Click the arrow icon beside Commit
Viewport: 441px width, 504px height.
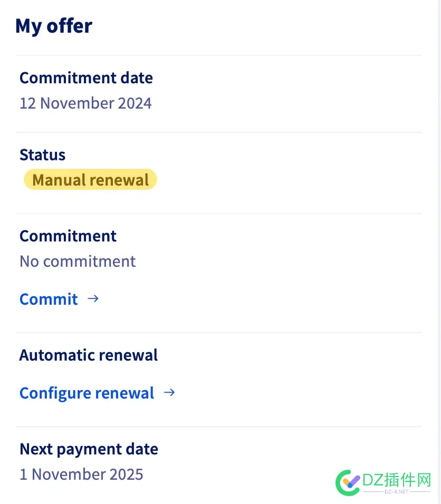pyautogui.click(x=93, y=299)
